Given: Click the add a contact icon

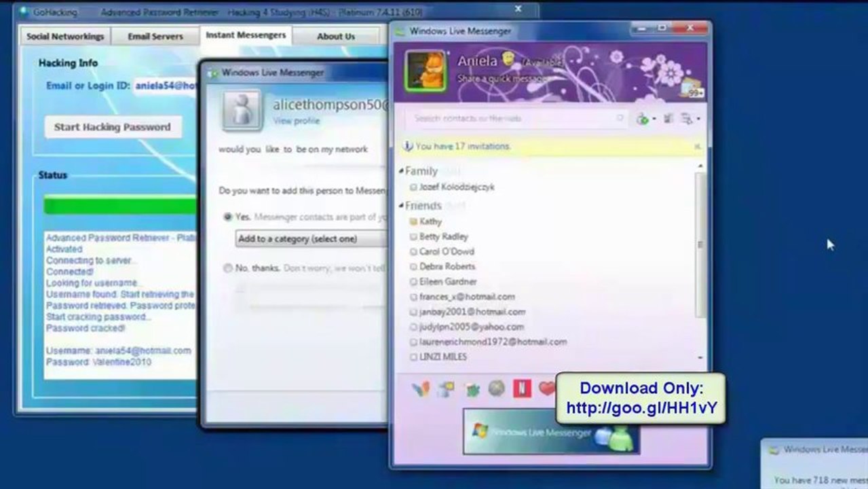Looking at the screenshot, I should (642, 119).
